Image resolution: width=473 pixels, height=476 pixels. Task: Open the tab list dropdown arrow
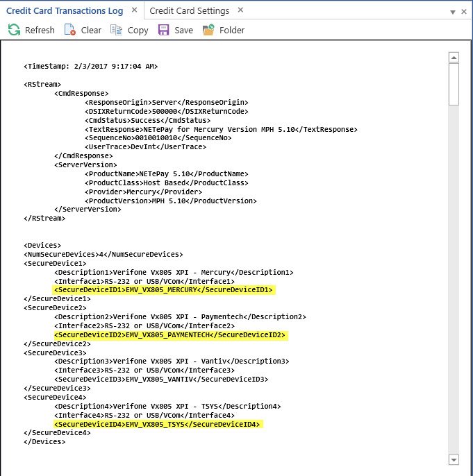453,12
